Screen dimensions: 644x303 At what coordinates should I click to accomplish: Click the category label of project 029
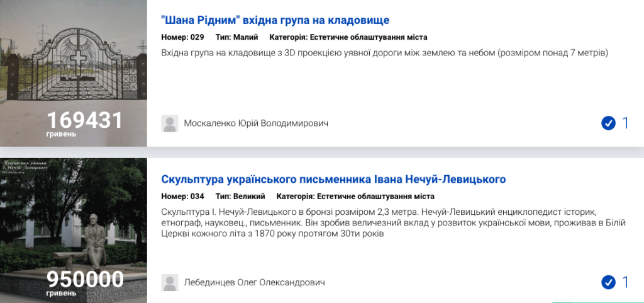[x=348, y=37]
